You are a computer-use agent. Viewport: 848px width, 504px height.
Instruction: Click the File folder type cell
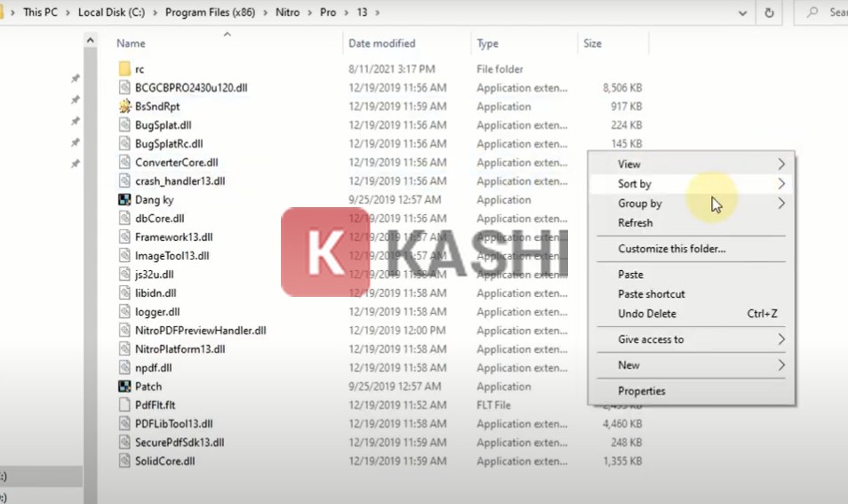point(500,68)
